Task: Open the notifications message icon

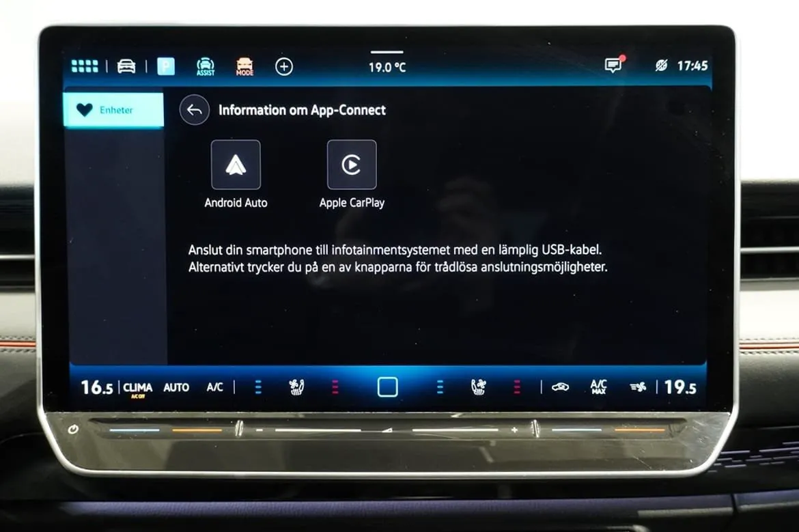Action: click(613, 66)
